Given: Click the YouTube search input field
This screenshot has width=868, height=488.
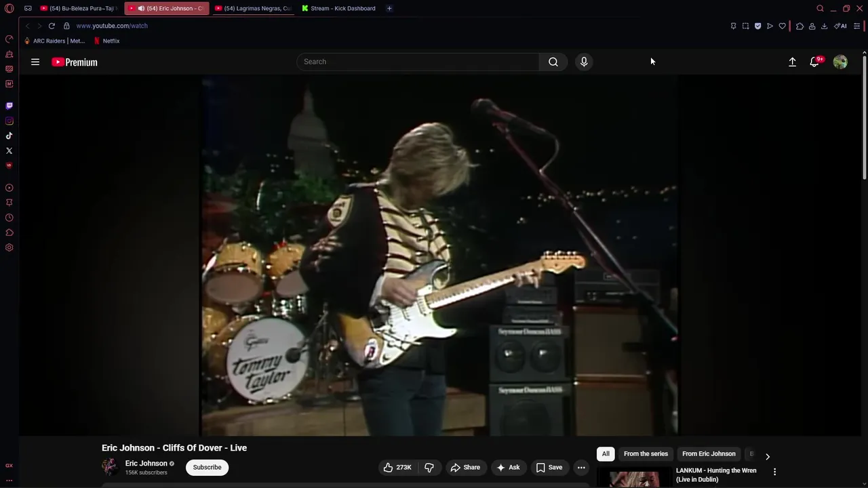Looking at the screenshot, I should click(x=418, y=62).
